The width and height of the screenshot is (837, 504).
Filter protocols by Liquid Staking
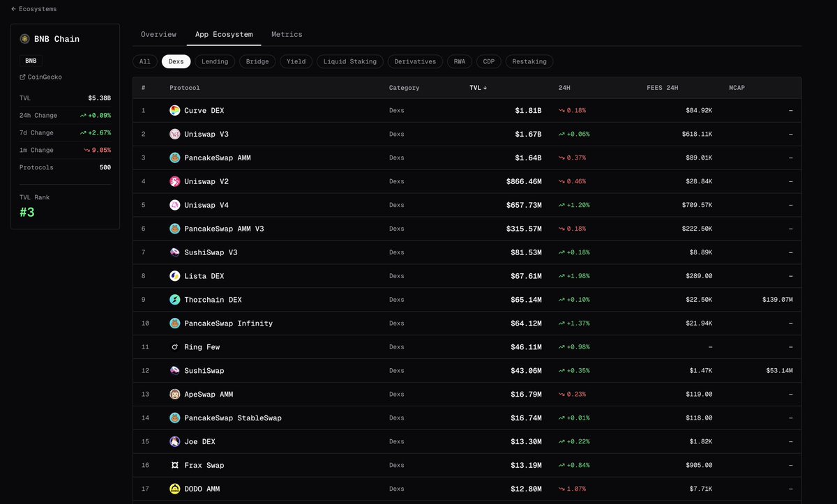350,61
